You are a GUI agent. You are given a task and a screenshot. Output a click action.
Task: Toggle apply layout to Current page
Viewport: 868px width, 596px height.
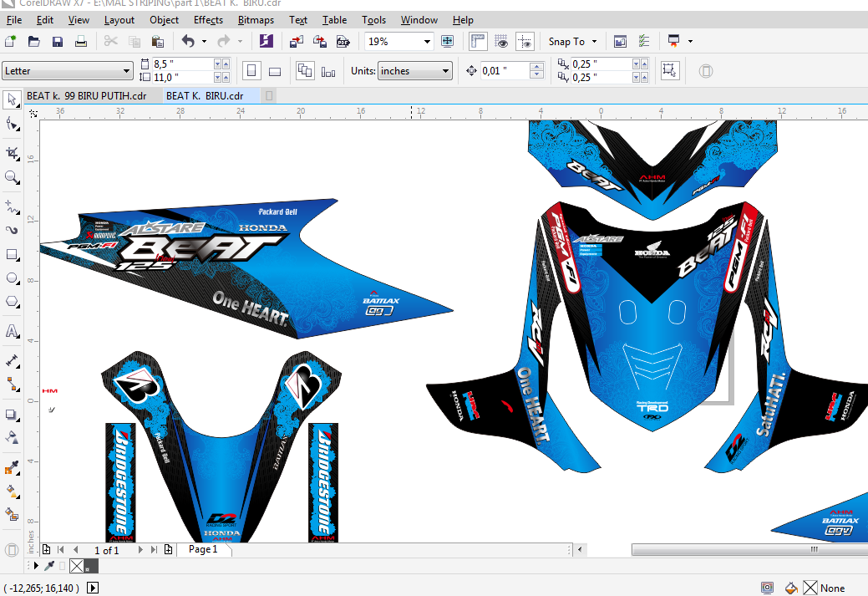(x=328, y=71)
